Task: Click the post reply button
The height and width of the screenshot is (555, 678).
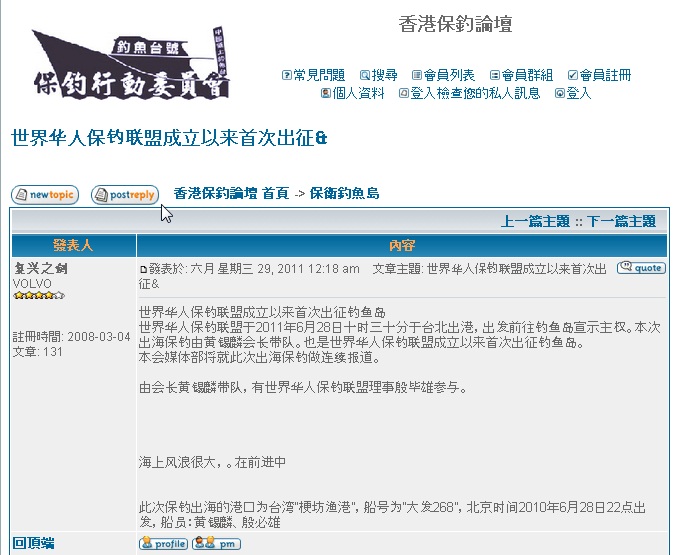Action: [125, 195]
